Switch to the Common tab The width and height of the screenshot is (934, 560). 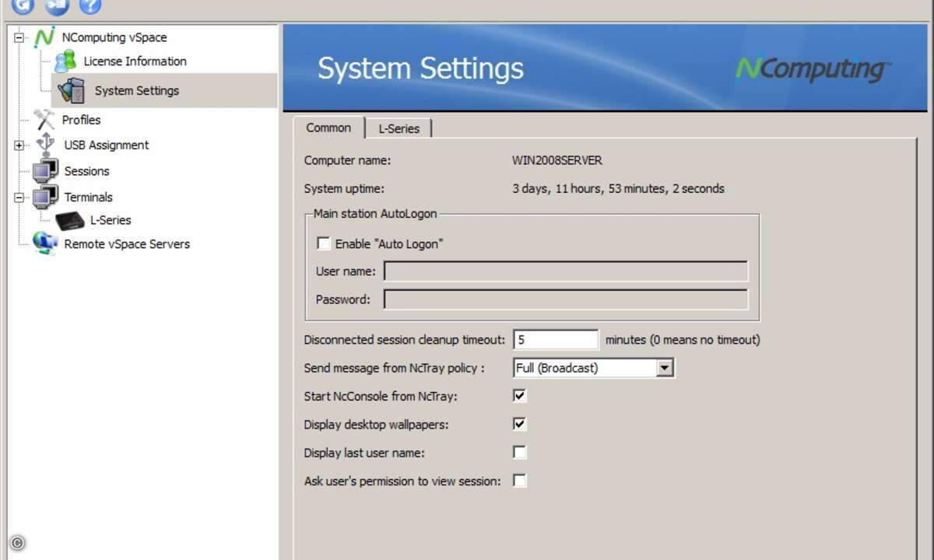click(328, 128)
